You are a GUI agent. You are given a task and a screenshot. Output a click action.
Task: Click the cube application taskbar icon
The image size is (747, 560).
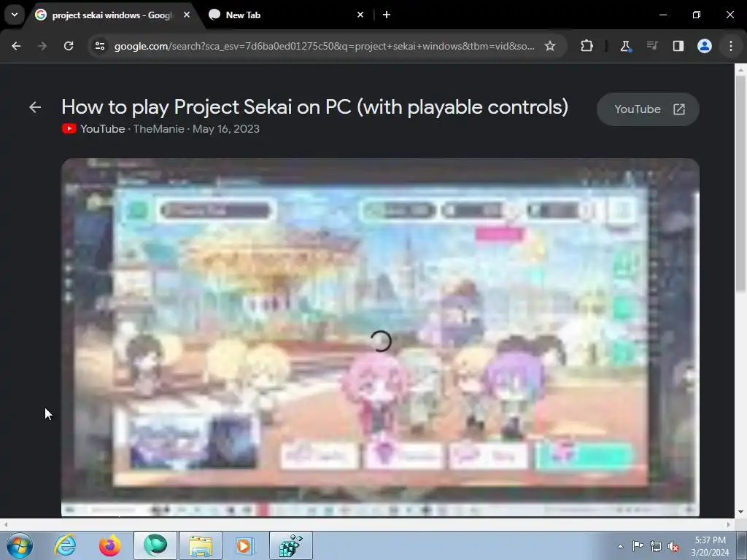coord(291,545)
